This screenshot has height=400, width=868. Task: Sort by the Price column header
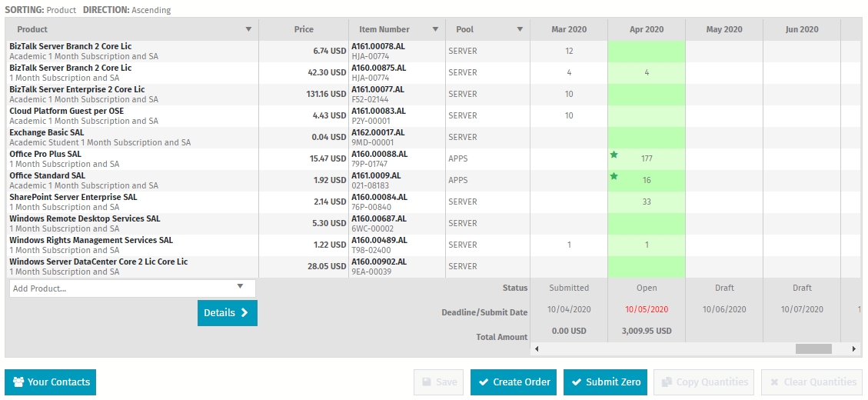tap(304, 29)
